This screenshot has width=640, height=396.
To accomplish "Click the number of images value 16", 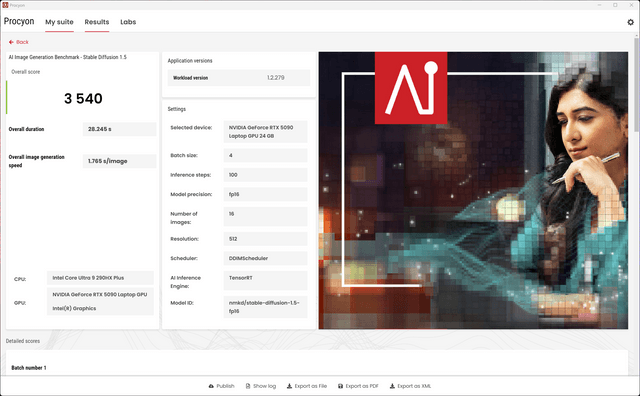I will tap(265, 216).
